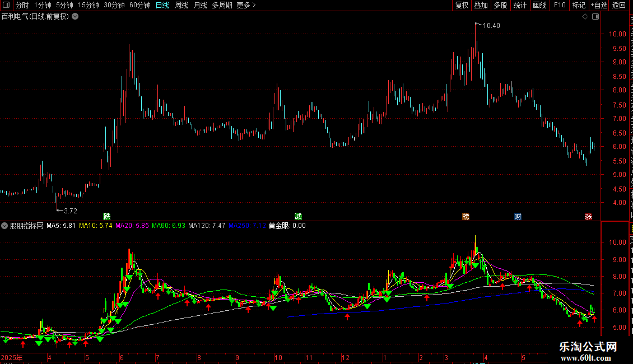Click the 2025年 label on time axis
Screen dimensions: 633x364
(12, 358)
